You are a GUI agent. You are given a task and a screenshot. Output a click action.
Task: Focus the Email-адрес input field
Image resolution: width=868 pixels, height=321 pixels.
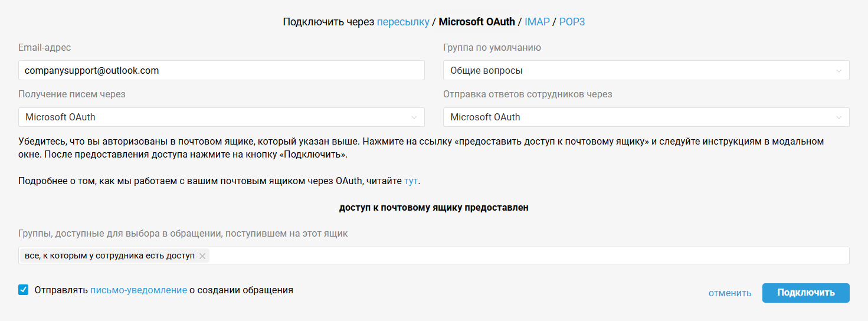(x=221, y=70)
